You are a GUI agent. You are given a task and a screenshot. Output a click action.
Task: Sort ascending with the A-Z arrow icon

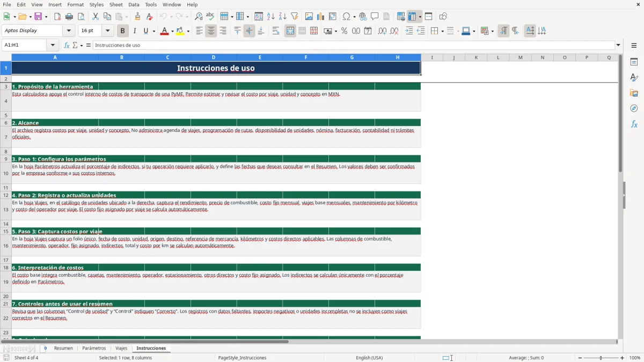click(x=271, y=17)
